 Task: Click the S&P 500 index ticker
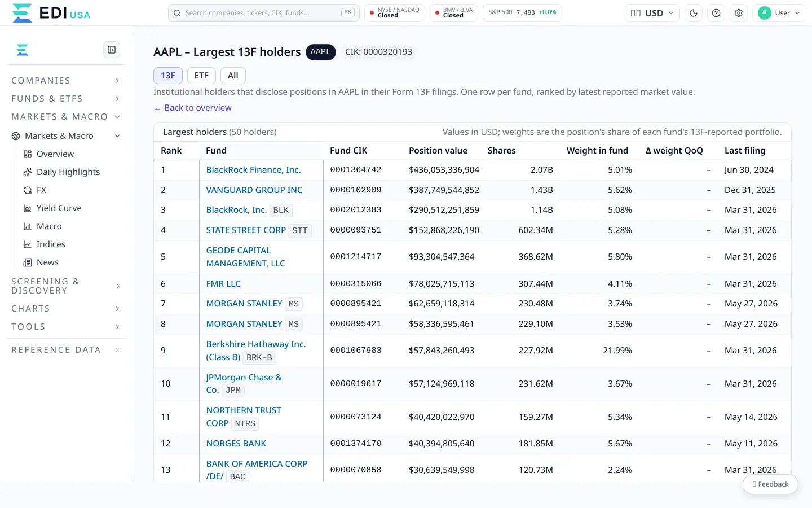tap(522, 13)
